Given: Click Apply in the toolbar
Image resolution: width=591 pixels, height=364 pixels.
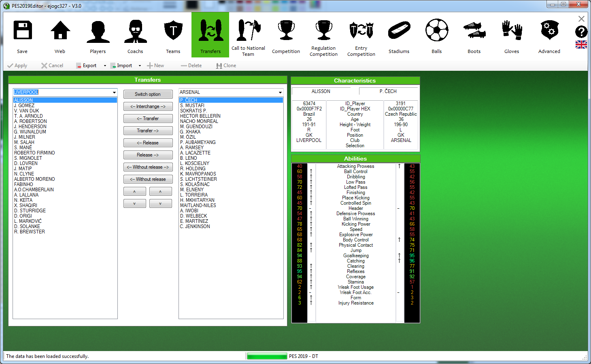Looking at the screenshot, I should [x=17, y=66].
